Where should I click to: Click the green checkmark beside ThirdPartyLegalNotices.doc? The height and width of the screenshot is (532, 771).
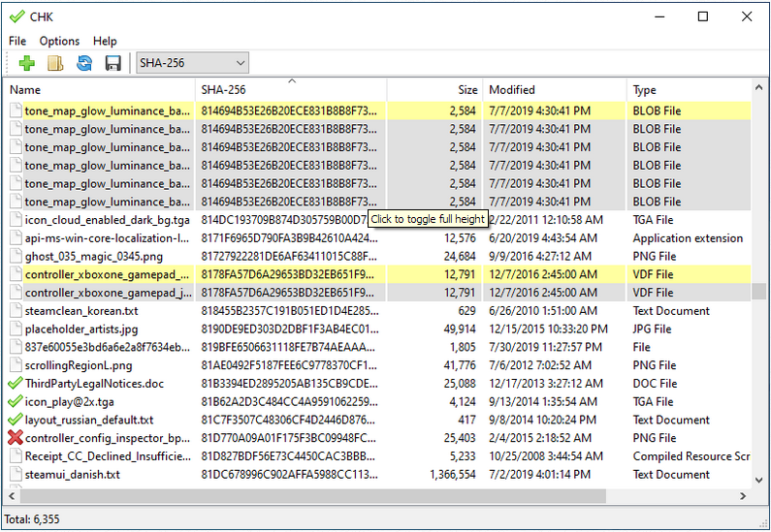16,383
